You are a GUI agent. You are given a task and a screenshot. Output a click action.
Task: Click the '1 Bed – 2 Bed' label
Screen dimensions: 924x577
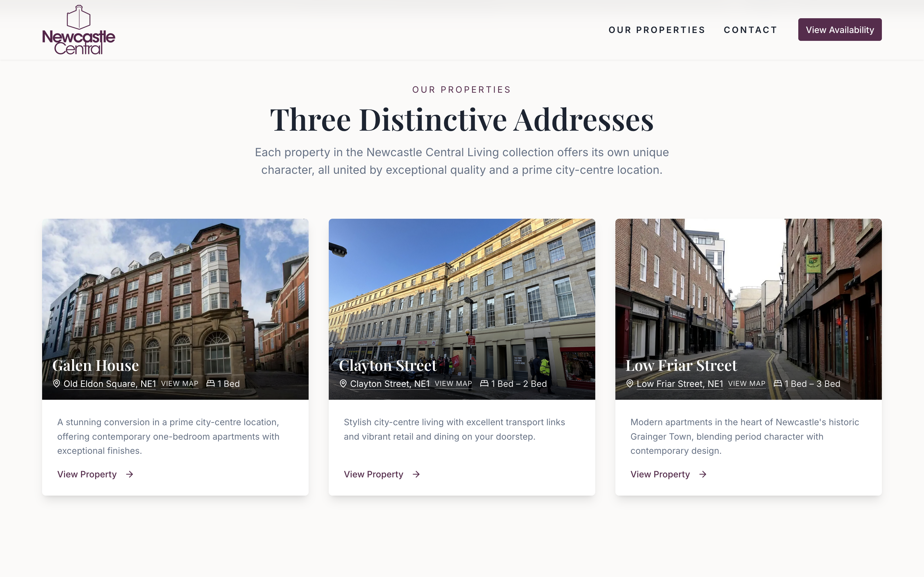tap(519, 384)
